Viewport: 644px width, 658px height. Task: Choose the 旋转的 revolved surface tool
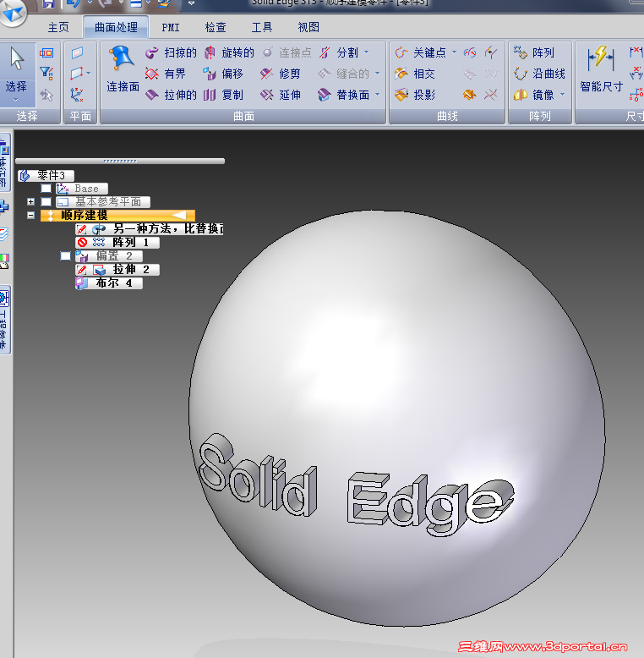[229, 52]
